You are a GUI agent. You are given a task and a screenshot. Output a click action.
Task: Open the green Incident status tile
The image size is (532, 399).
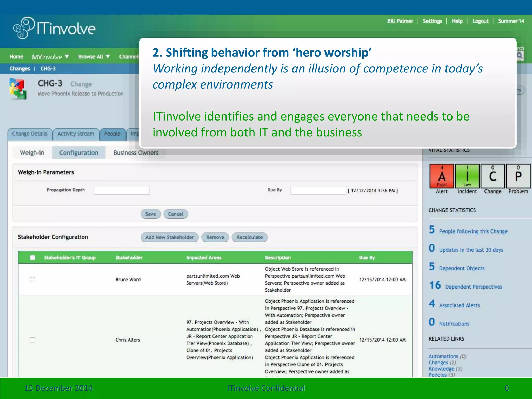(467, 176)
